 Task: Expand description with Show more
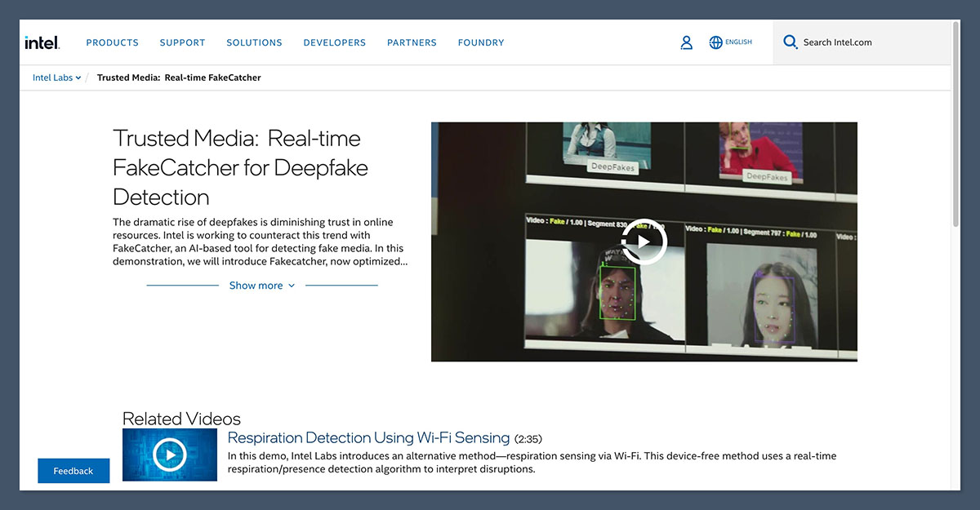tap(262, 286)
